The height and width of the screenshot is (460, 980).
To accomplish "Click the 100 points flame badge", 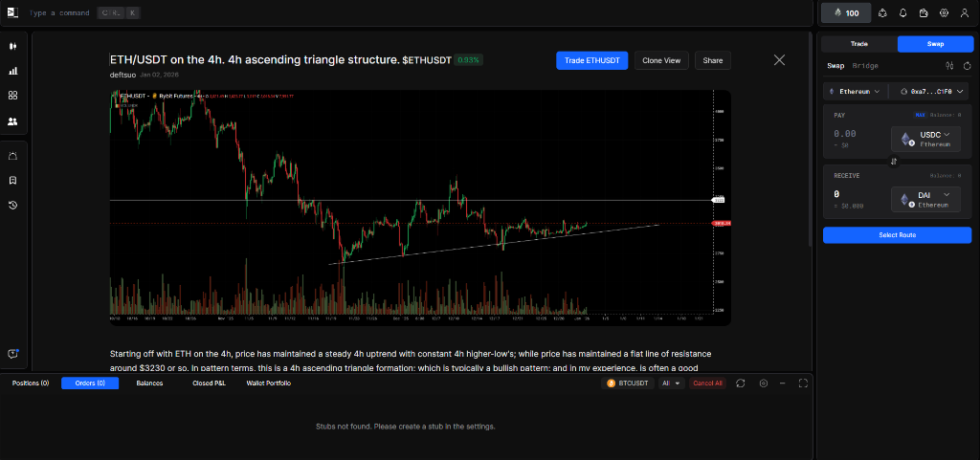I will [x=846, y=12].
